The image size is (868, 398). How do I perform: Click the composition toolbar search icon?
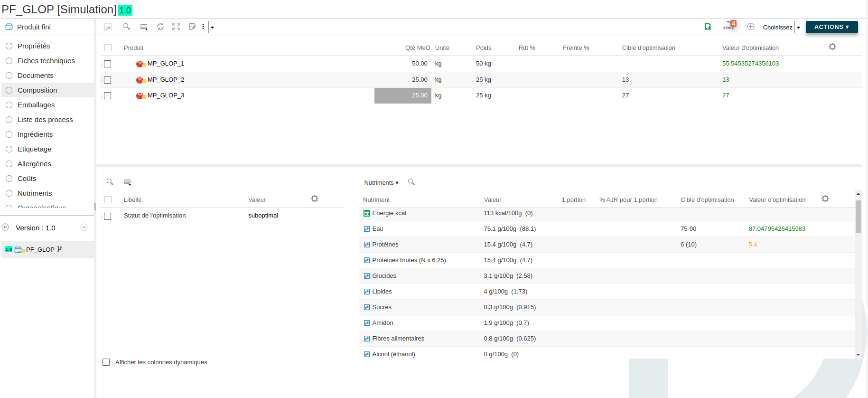[x=127, y=27]
